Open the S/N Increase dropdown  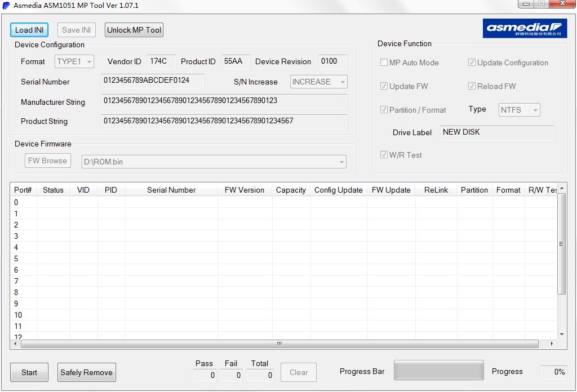319,82
